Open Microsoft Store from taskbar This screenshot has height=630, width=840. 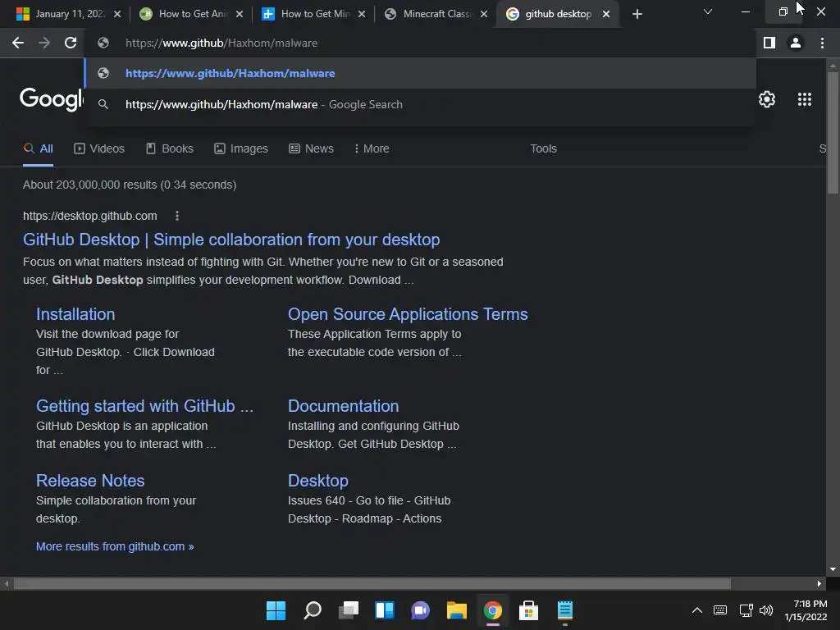point(529,610)
